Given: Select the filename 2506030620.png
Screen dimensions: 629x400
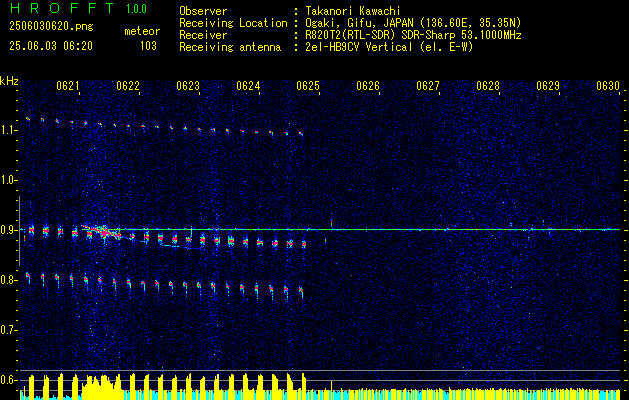Looking at the screenshot, I should [51, 27].
